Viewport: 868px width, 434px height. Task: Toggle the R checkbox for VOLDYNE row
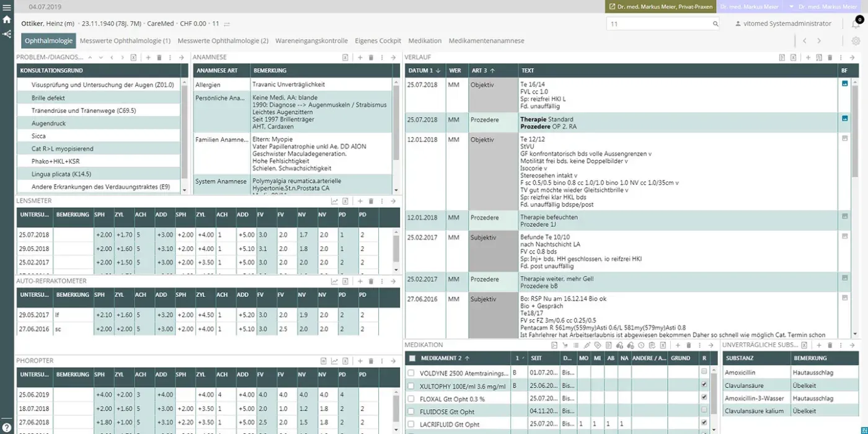coord(704,371)
